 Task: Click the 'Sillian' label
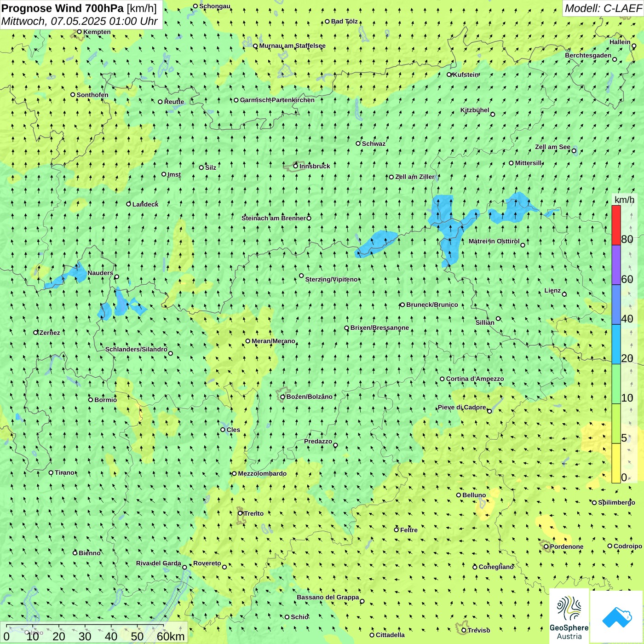[x=485, y=322]
